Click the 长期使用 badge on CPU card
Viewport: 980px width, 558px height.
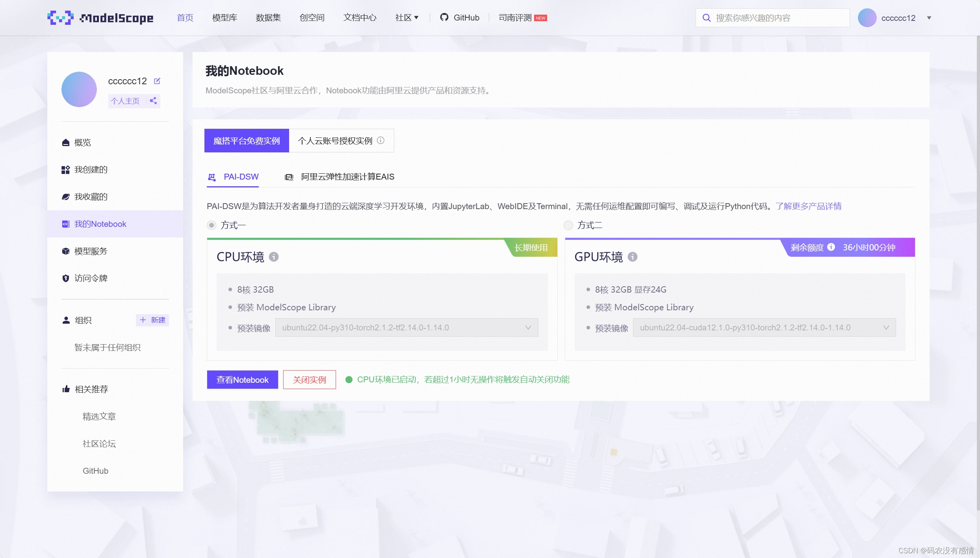click(x=531, y=248)
